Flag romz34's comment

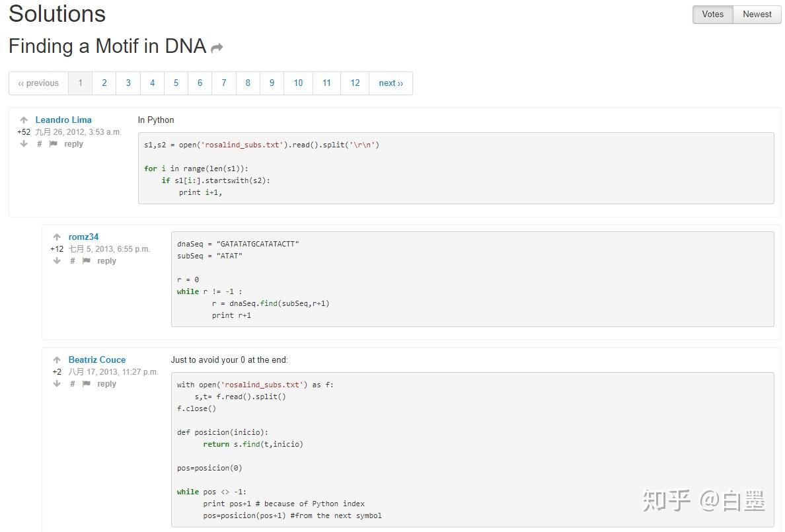pos(87,261)
